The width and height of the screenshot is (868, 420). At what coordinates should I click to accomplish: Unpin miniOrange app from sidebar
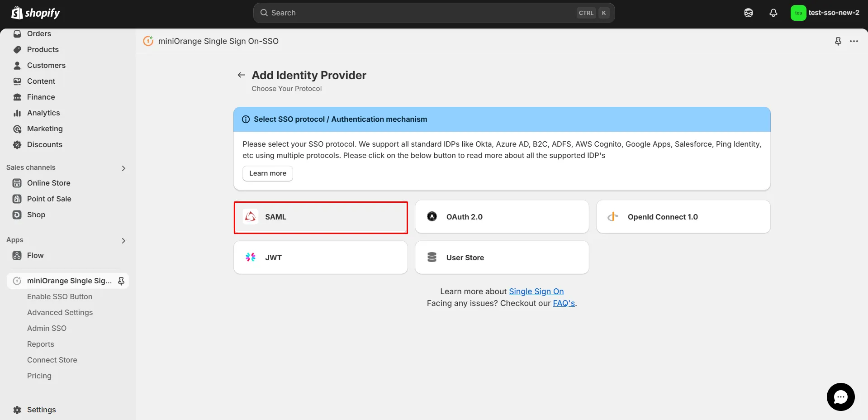pyautogui.click(x=121, y=281)
